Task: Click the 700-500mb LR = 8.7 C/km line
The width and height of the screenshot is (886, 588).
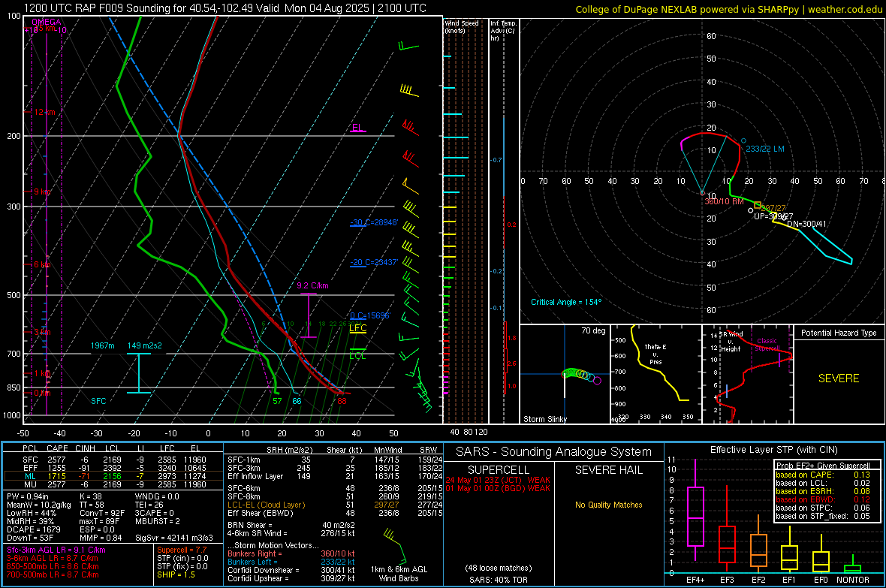Action: point(53,574)
